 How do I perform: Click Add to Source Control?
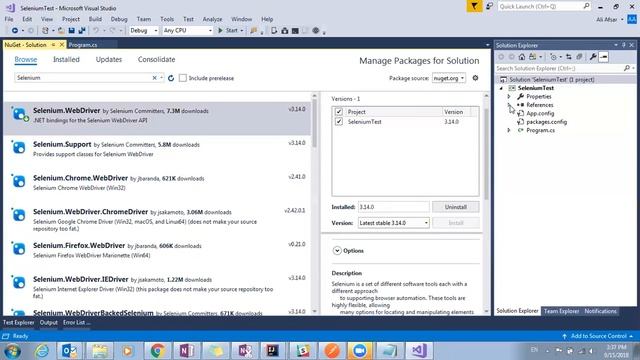598,336
